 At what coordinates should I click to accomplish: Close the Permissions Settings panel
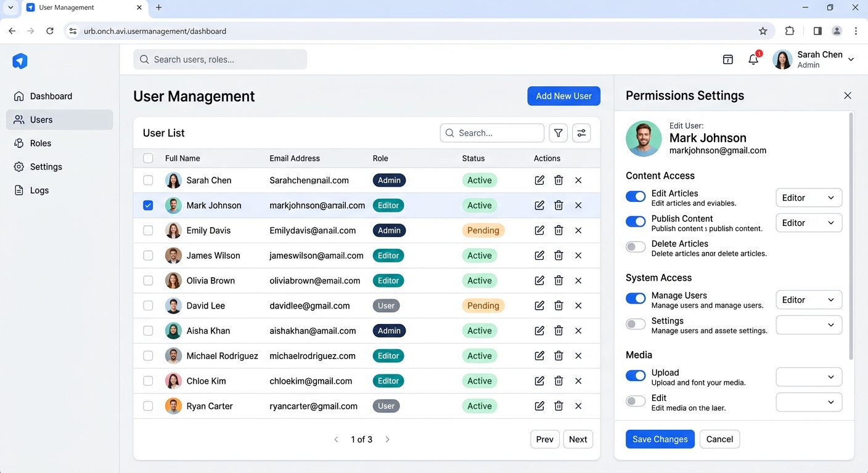pyautogui.click(x=848, y=95)
